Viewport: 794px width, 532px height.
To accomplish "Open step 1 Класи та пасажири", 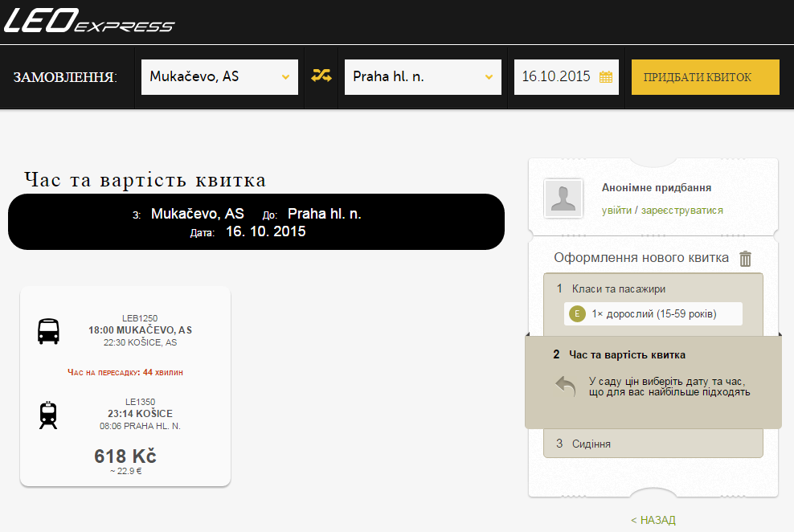I will 618,289.
